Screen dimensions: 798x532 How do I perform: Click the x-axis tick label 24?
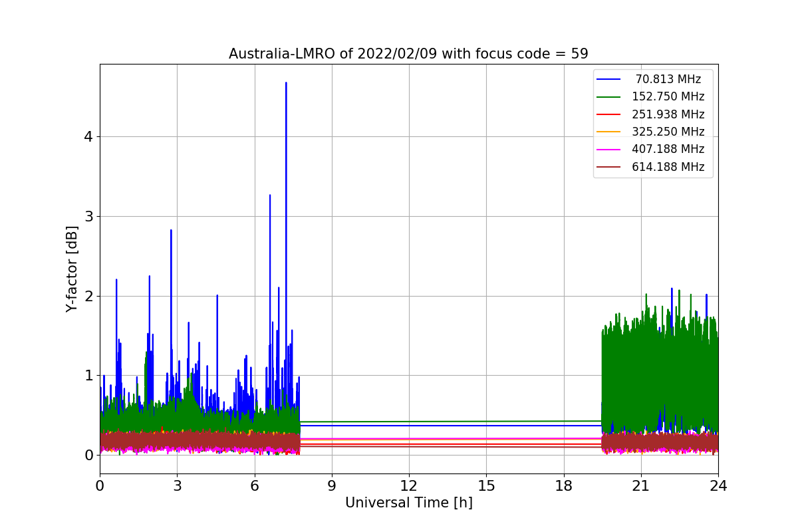coord(718,486)
